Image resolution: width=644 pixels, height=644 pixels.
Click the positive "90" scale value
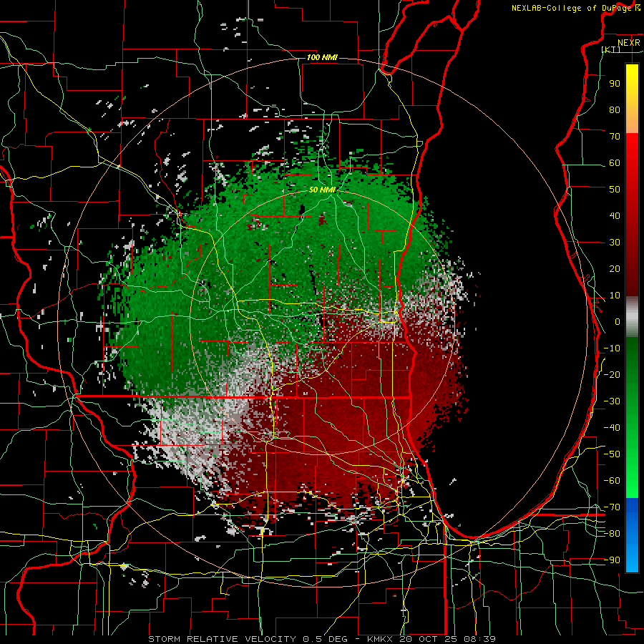[615, 84]
